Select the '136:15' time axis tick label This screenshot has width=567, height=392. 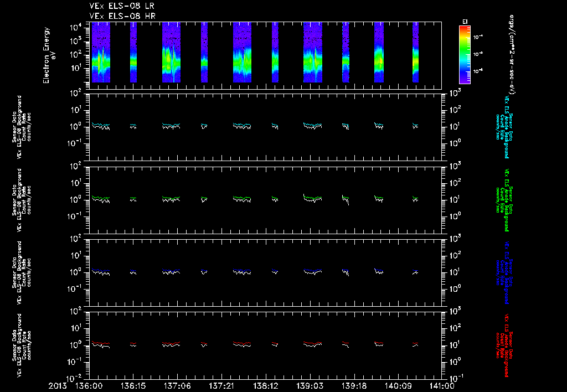point(133,386)
